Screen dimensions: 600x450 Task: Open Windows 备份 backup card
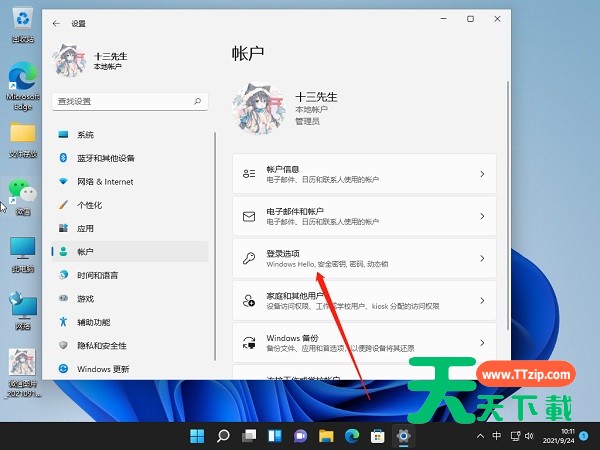(x=364, y=342)
